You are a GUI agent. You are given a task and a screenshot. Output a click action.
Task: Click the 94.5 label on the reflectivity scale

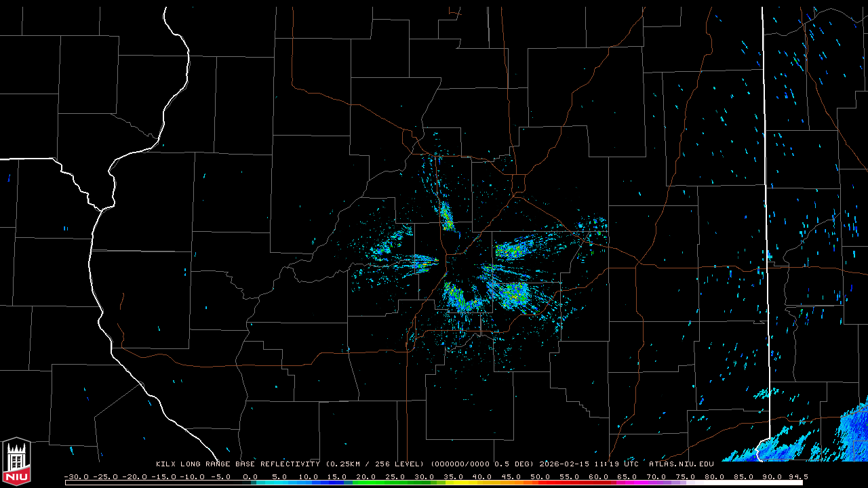click(797, 476)
